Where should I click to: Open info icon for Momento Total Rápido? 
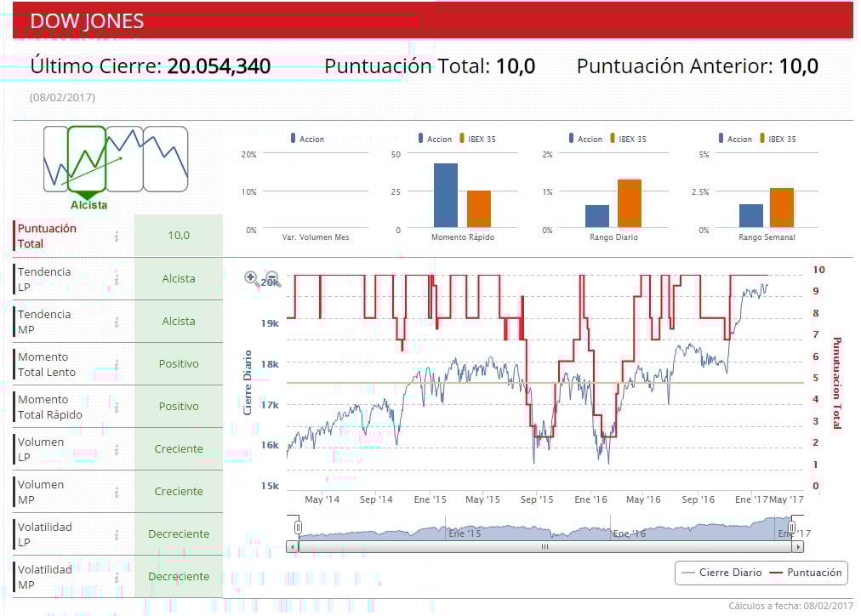[117, 408]
